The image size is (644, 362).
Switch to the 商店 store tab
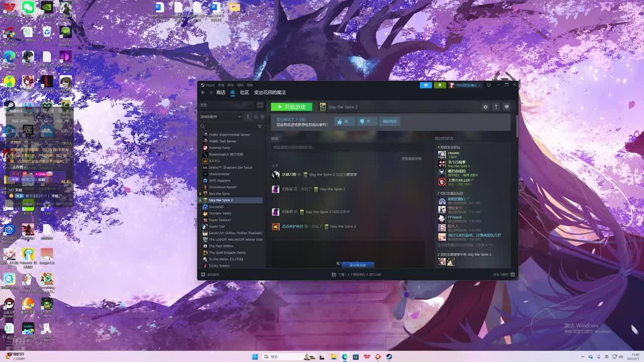point(221,93)
